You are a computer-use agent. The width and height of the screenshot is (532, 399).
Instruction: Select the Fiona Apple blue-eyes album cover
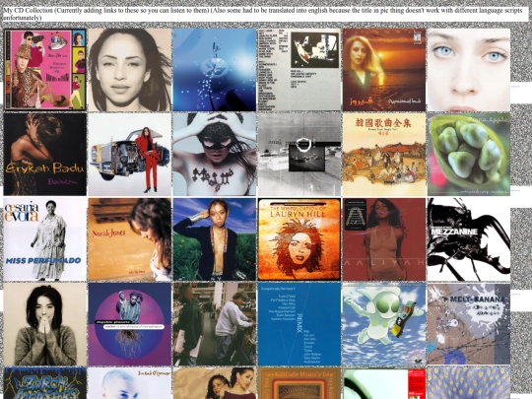[469, 70]
